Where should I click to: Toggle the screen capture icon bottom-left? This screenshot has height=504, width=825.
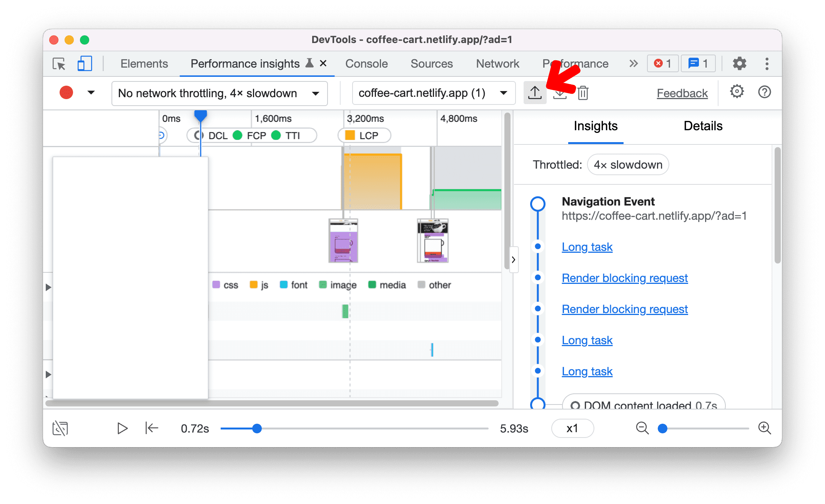pos(61,429)
